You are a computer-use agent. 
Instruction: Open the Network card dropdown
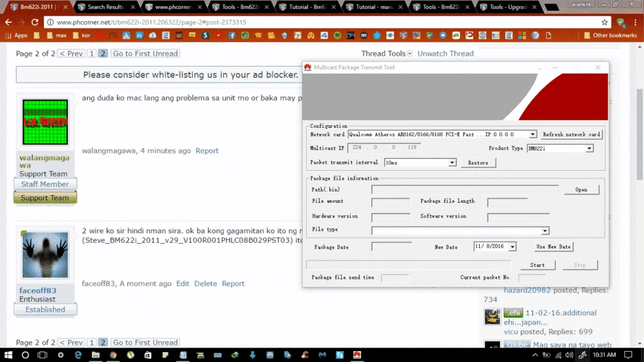pyautogui.click(x=532, y=134)
